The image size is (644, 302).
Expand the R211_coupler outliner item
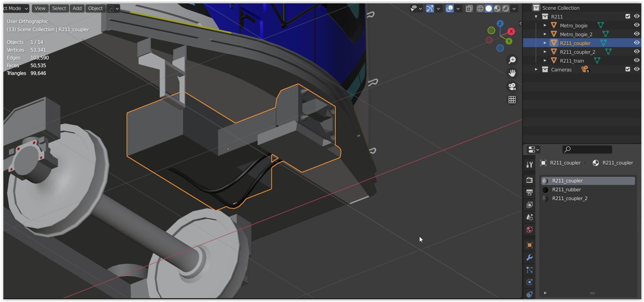[545, 43]
